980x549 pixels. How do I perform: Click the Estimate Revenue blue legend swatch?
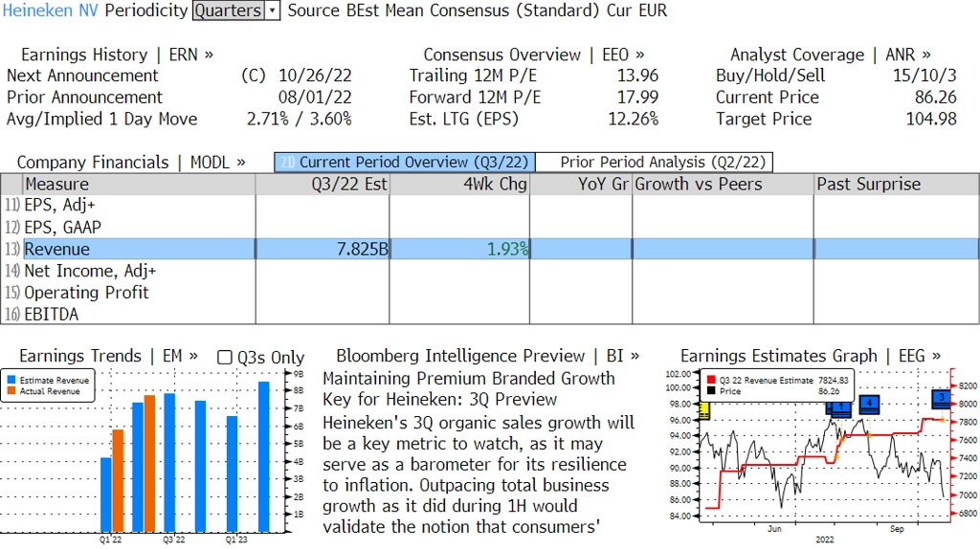11,380
